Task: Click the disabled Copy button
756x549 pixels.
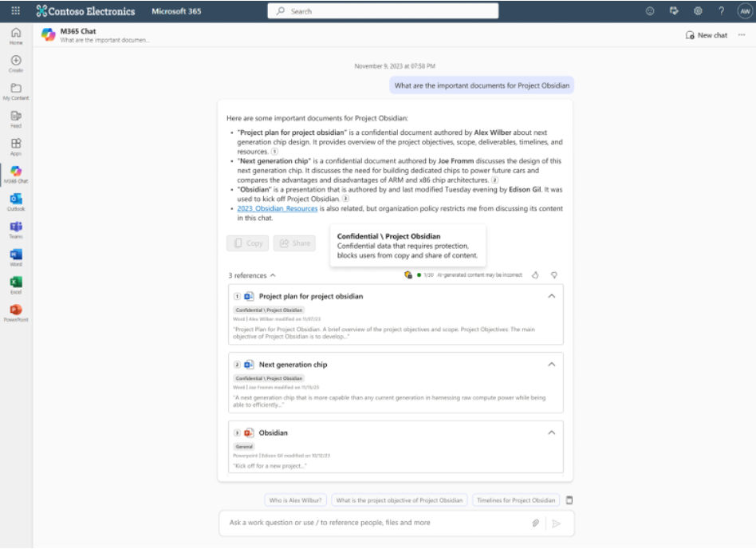Action: 248,243
